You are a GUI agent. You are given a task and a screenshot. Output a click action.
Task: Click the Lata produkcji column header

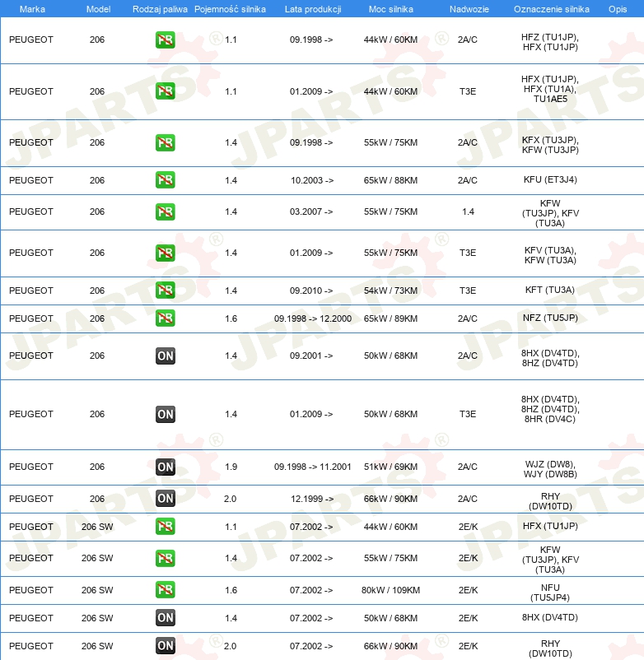click(313, 9)
